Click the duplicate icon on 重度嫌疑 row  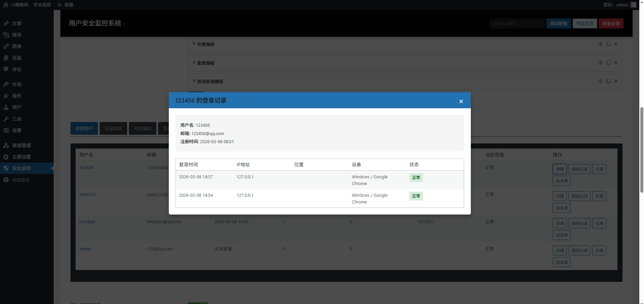[608, 63]
